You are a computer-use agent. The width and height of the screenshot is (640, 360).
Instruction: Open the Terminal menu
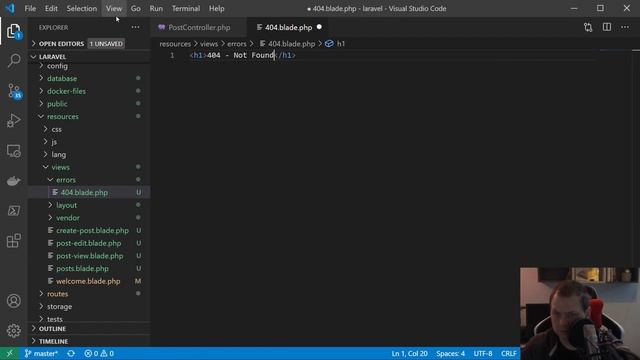coord(186,8)
